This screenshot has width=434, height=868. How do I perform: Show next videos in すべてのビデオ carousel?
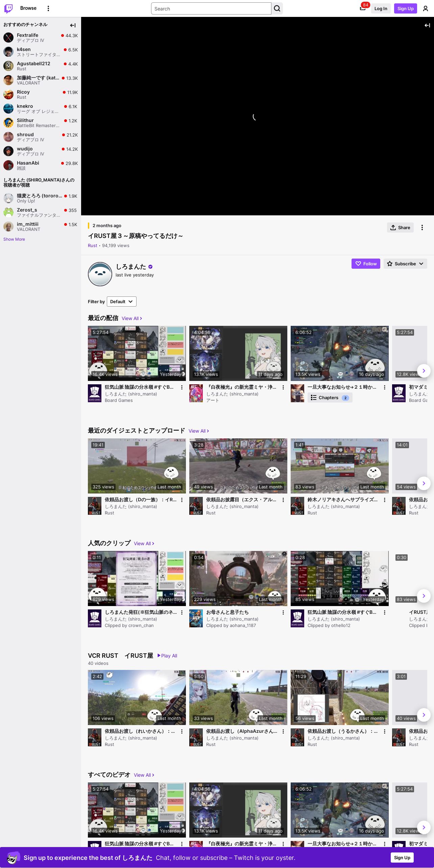tap(424, 827)
